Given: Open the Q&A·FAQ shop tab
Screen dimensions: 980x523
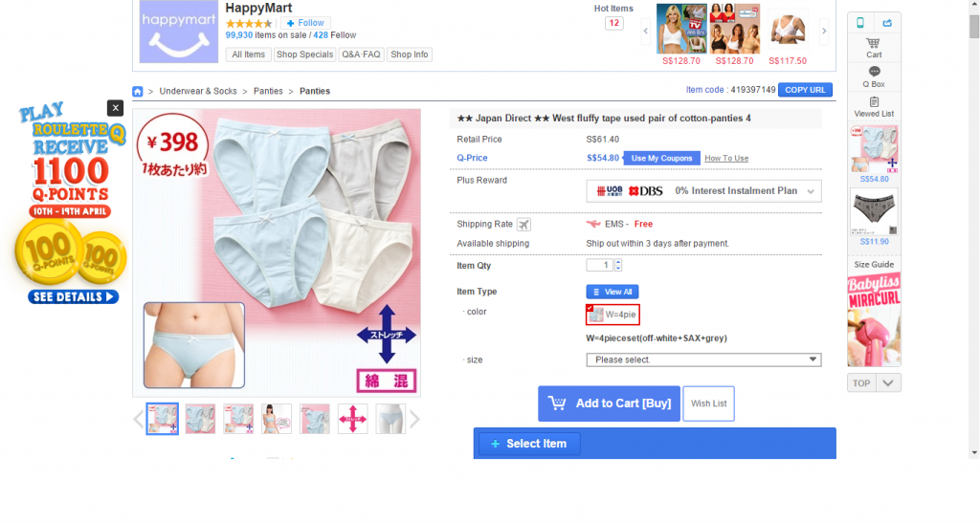Looking at the screenshot, I should pyautogui.click(x=362, y=54).
